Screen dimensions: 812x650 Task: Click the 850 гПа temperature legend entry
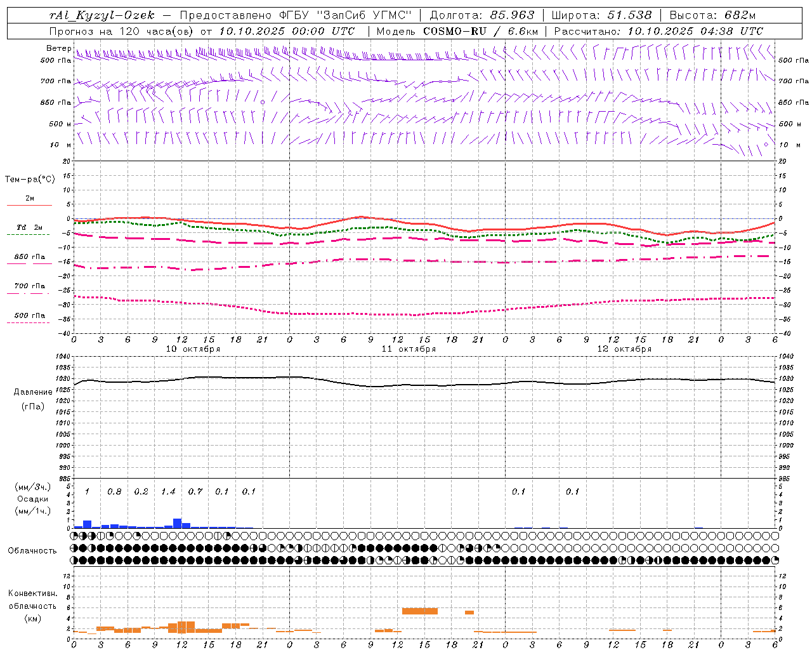29,257
